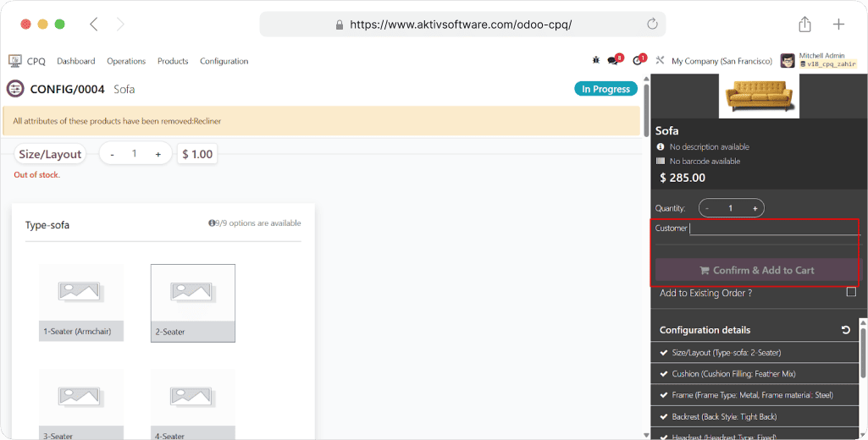Open the Mitchell Admin user menu
Screen dimensions: 868x440
818,61
